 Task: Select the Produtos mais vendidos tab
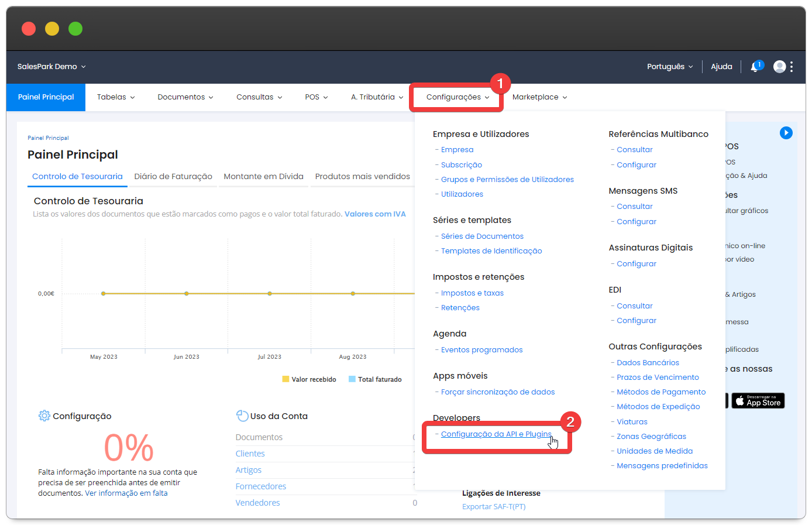(x=362, y=177)
